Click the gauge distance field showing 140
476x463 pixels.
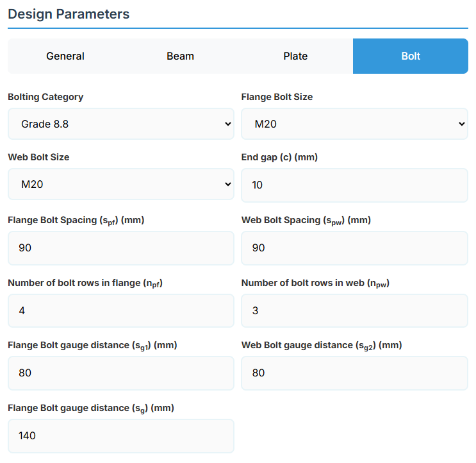[x=121, y=435]
